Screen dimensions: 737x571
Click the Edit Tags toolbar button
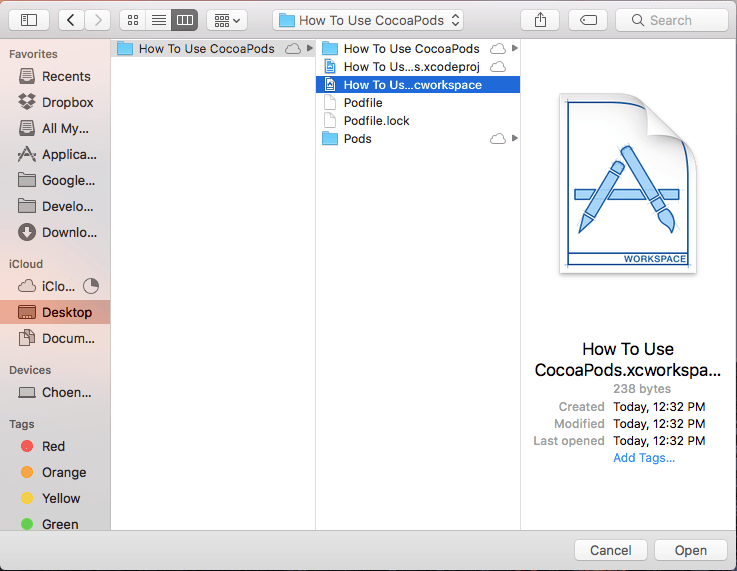588,20
